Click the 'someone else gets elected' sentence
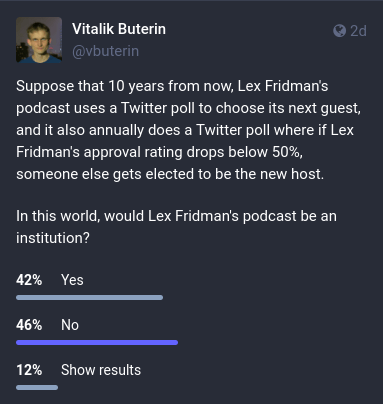The image size is (383, 404). click(170, 174)
